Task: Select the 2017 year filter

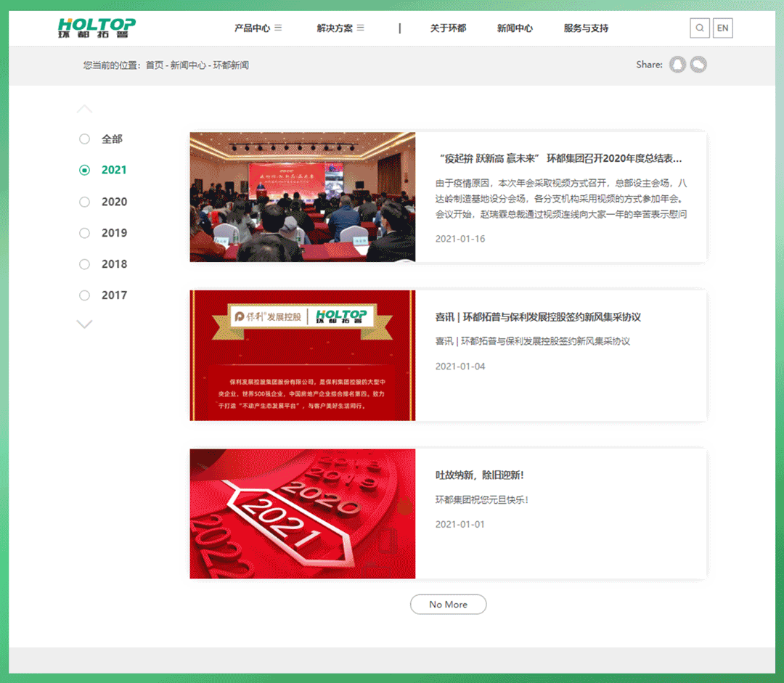Action: point(103,295)
